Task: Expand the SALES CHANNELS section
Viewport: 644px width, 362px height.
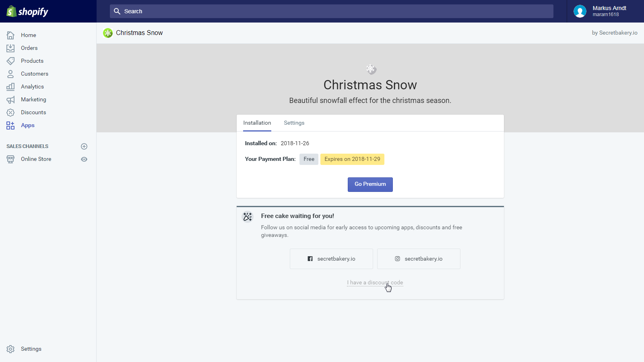Action: [27, 146]
